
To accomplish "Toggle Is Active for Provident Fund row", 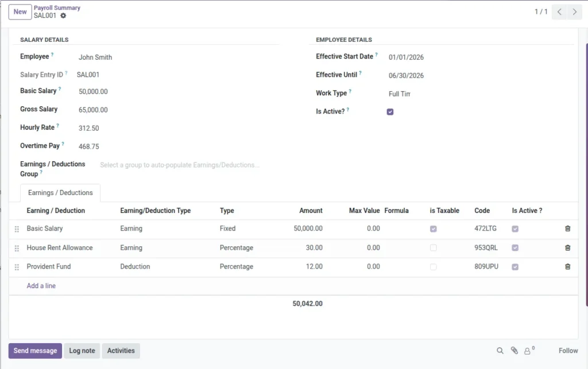I will [515, 267].
